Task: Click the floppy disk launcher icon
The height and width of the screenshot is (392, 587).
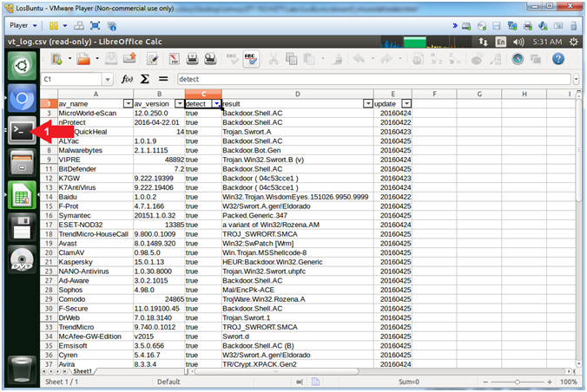Action: (22, 226)
